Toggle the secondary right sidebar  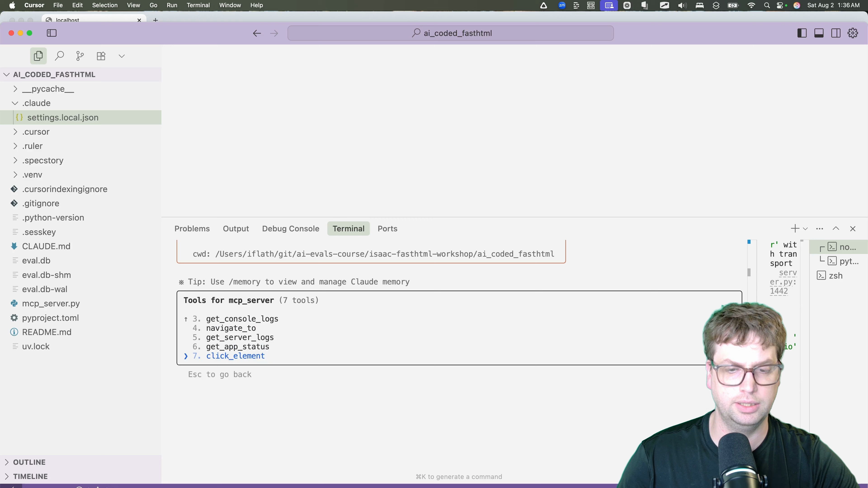click(x=836, y=33)
